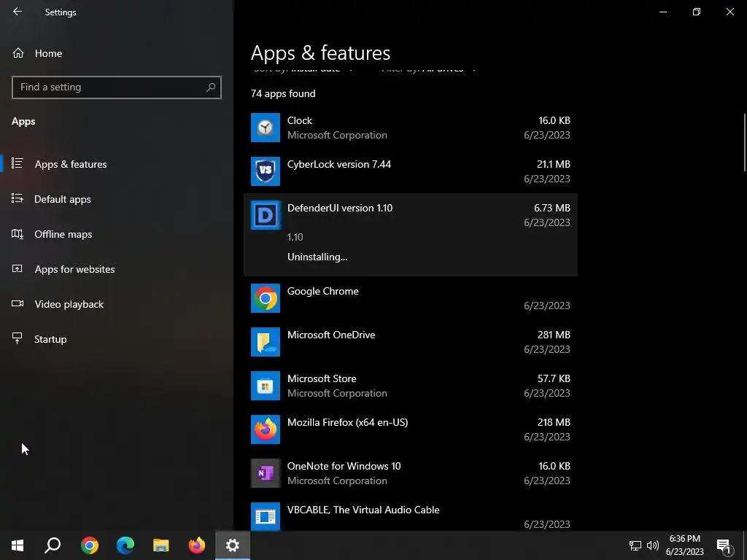
Task: Click the 281 MB size of OneDrive
Action: click(x=554, y=335)
